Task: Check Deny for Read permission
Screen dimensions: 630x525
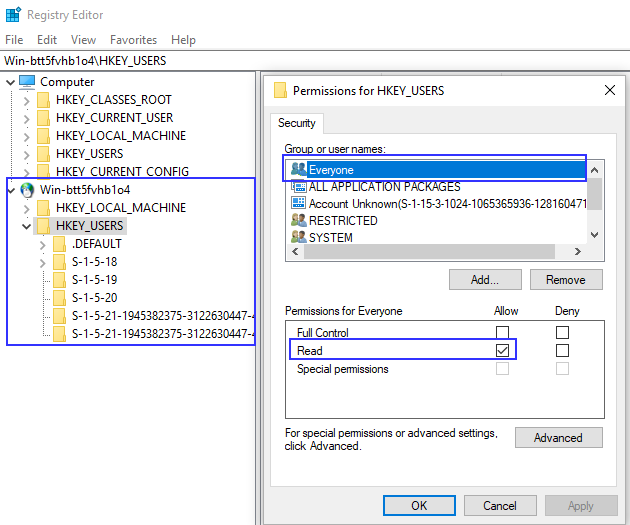Action: point(562,350)
